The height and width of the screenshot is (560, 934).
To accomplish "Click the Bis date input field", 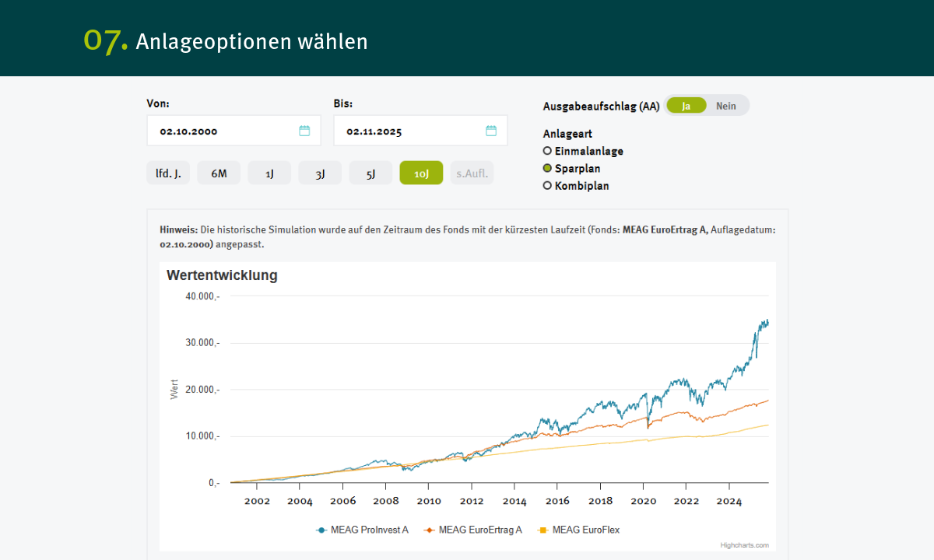I will (409, 131).
